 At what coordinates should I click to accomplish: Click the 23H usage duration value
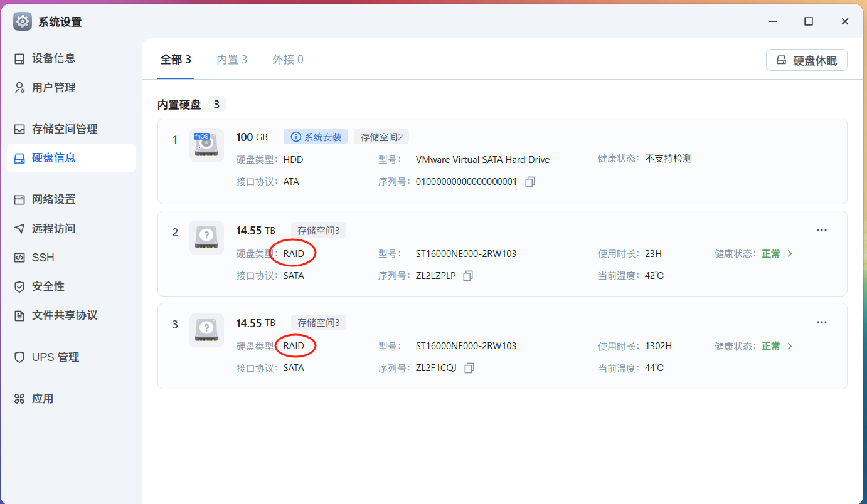[653, 254]
